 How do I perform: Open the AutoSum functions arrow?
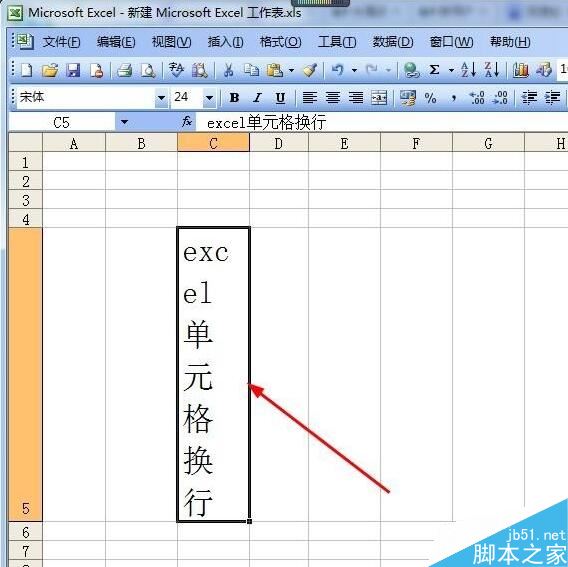[451, 70]
